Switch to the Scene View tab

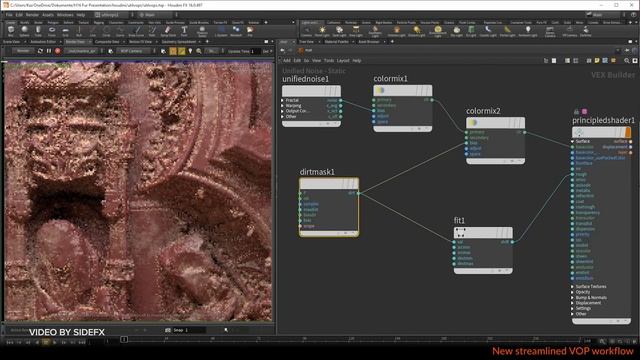11,42
